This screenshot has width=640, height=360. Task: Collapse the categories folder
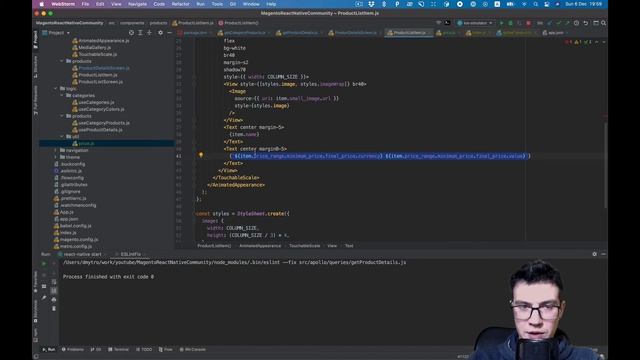(x=62, y=96)
